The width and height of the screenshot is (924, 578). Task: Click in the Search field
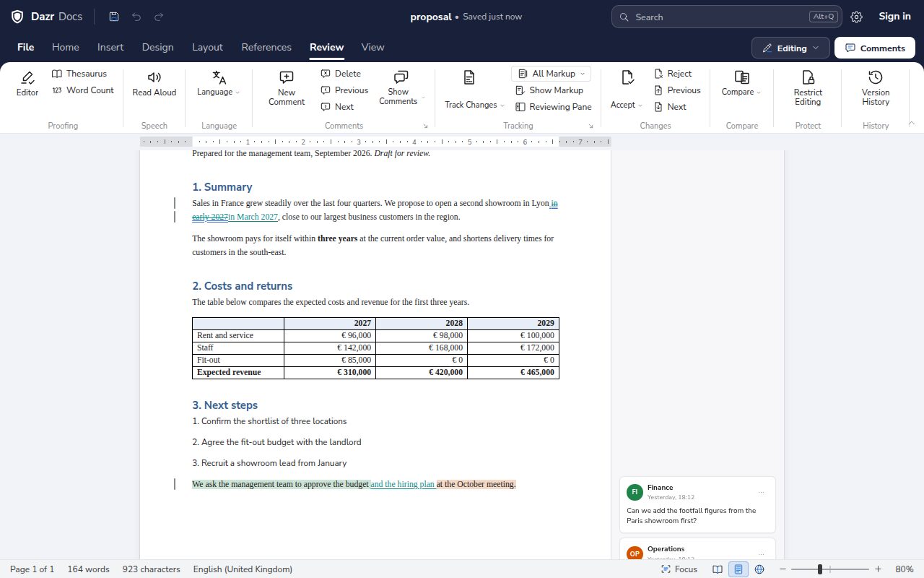click(726, 17)
